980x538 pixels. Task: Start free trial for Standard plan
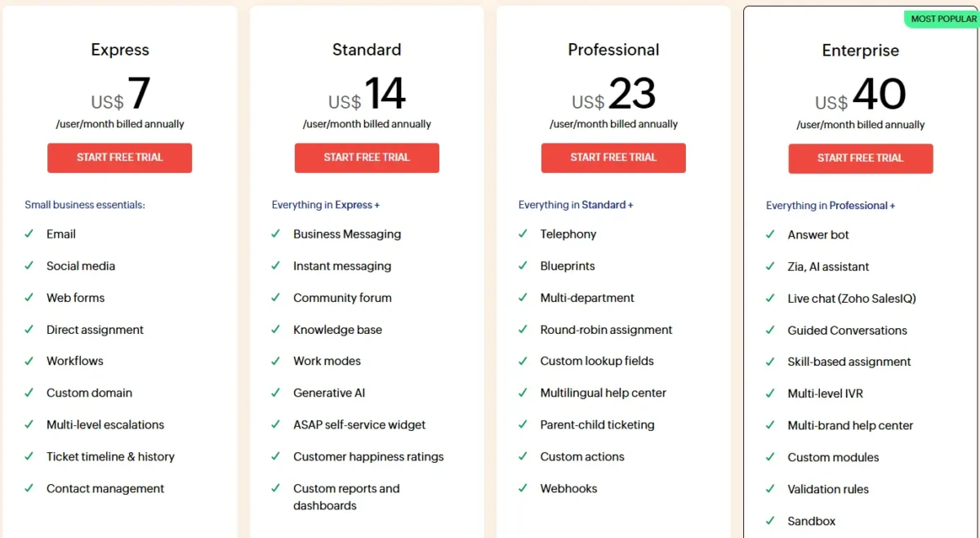click(367, 158)
